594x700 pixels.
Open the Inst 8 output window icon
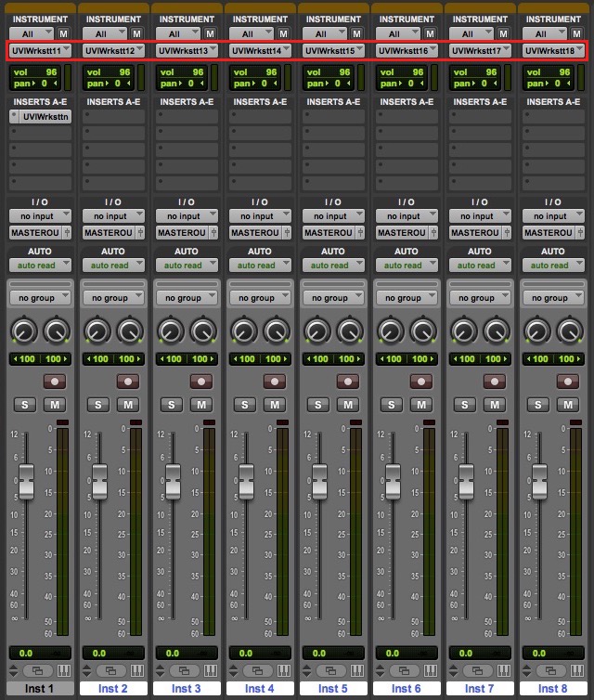pyautogui.click(x=550, y=670)
